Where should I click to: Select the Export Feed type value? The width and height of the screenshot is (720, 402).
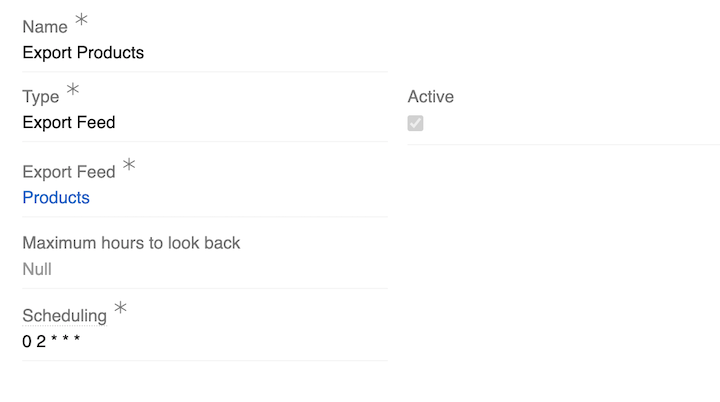(x=69, y=123)
